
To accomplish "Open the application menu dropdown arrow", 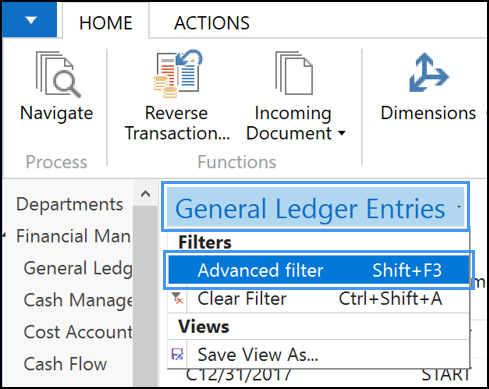I will [x=30, y=20].
